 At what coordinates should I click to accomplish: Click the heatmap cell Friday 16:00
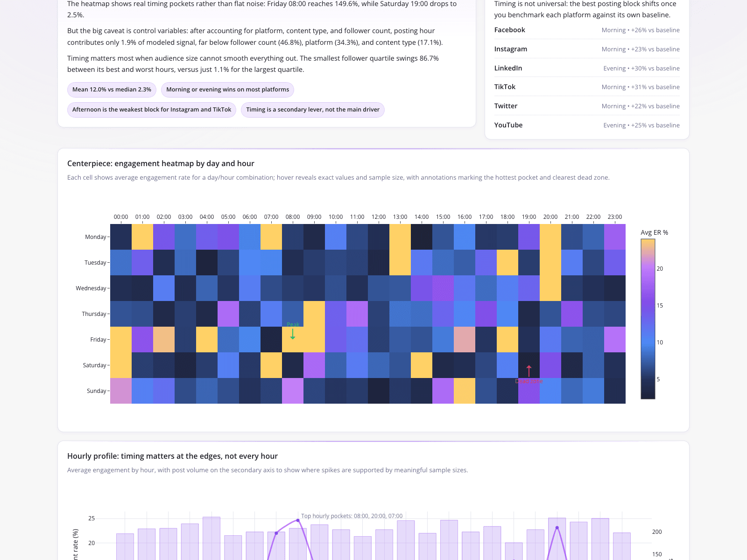(465, 339)
